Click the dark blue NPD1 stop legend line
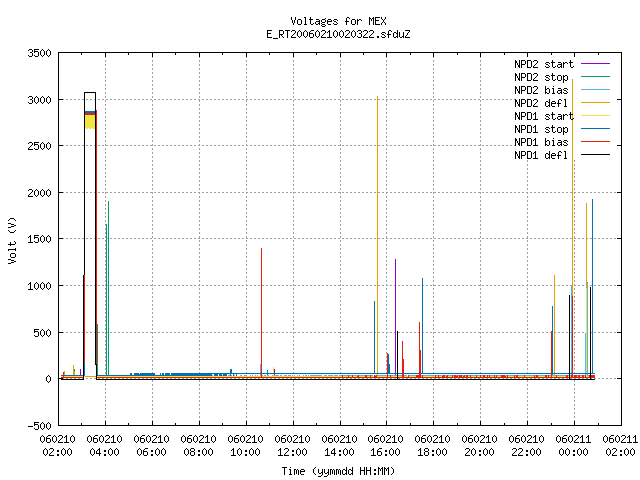 (595, 129)
